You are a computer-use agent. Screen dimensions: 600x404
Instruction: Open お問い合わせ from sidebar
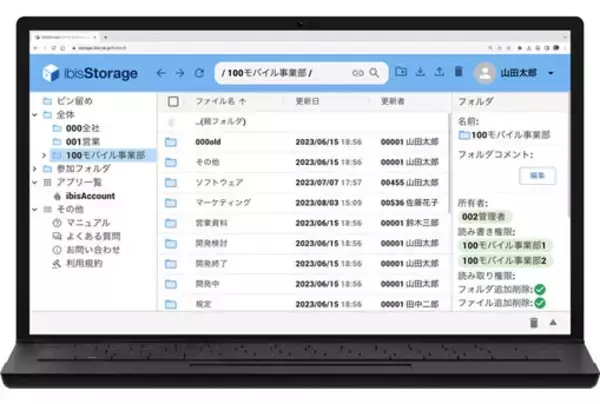93,250
